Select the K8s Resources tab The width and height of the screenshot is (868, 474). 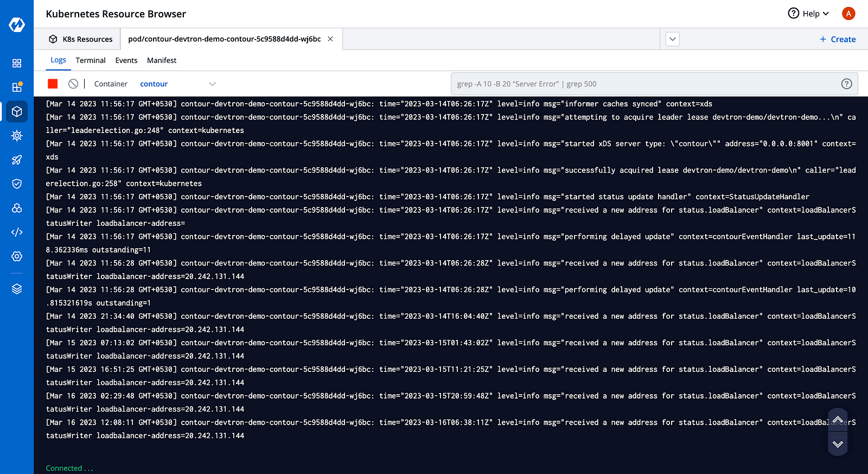pos(81,39)
